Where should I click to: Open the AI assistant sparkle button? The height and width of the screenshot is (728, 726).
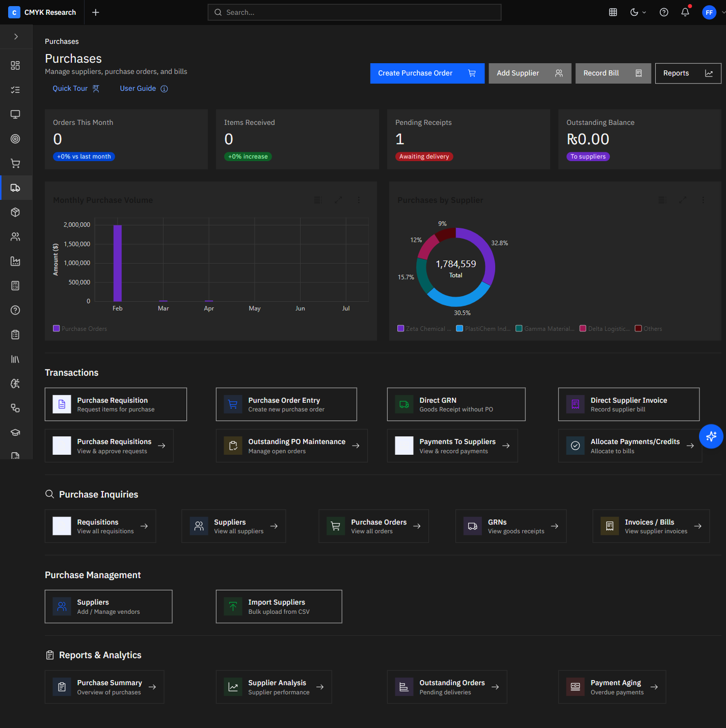(711, 436)
